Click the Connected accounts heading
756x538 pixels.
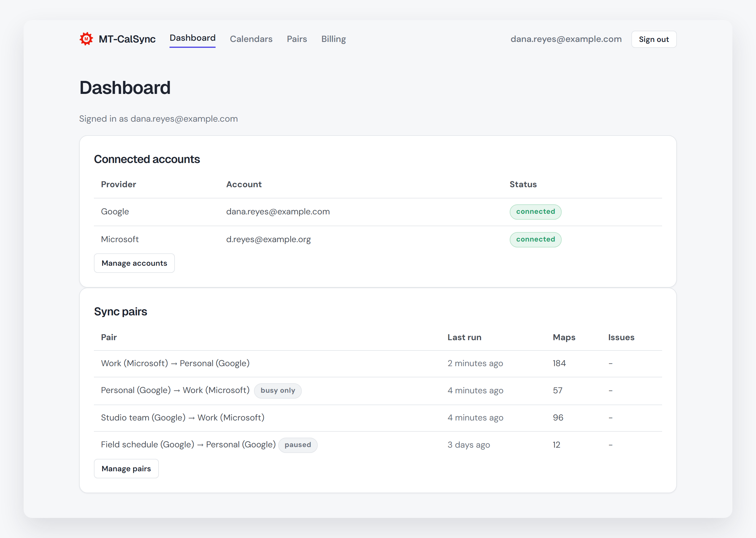coord(147,159)
